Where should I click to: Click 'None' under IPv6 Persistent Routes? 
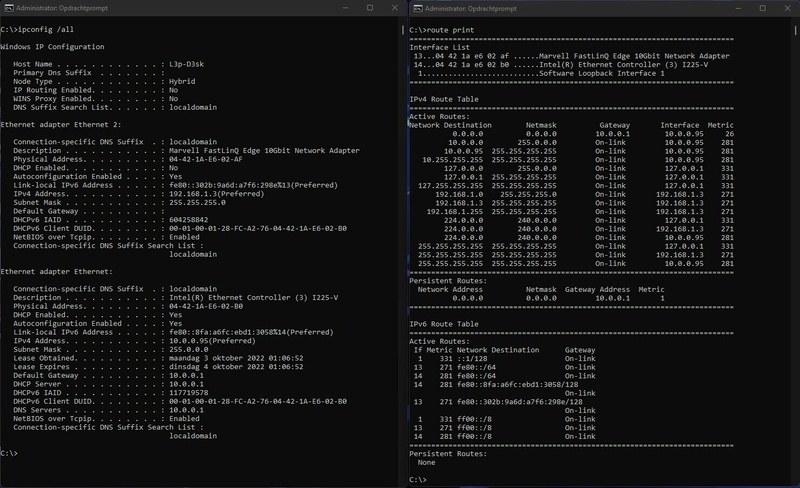[x=427, y=462]
